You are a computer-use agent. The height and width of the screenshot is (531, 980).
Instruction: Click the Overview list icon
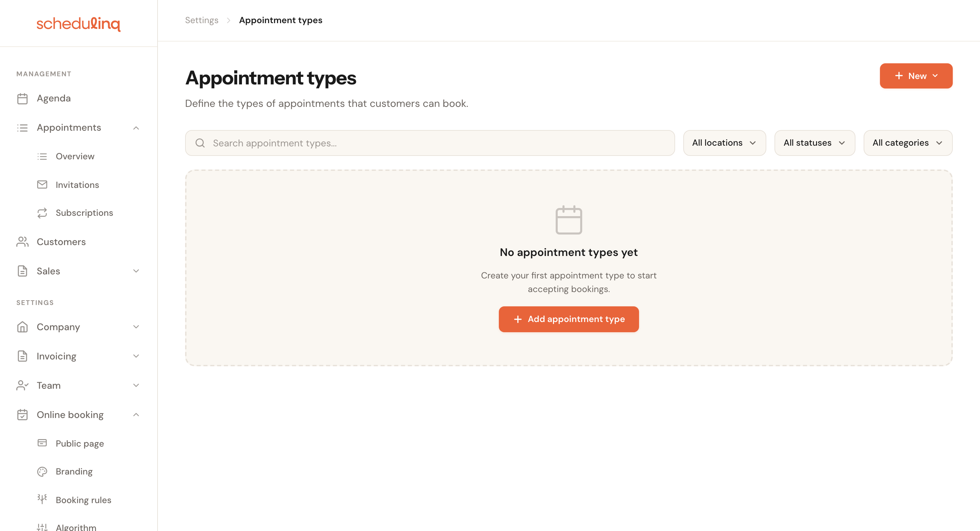pos(42,157)
